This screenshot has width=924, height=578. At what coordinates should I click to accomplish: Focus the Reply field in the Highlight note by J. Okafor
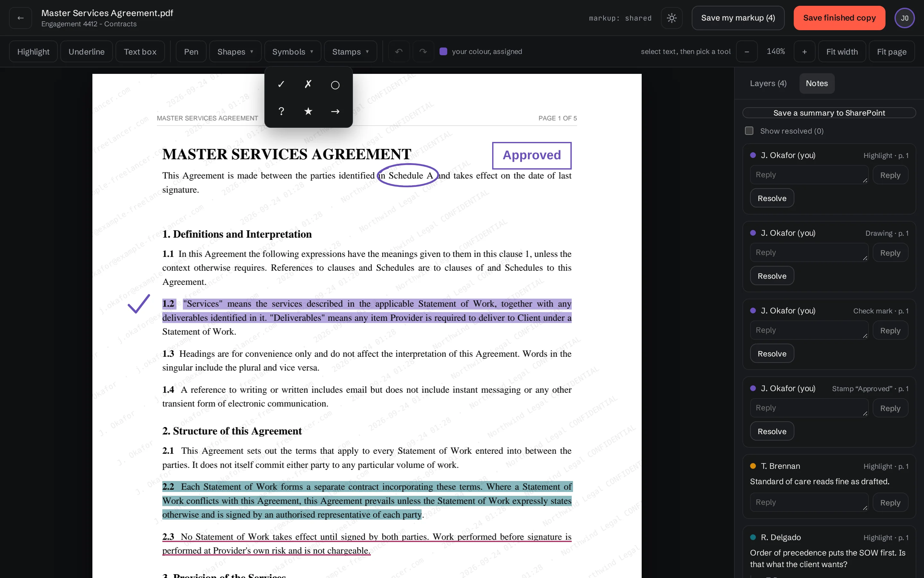(809, 175)
